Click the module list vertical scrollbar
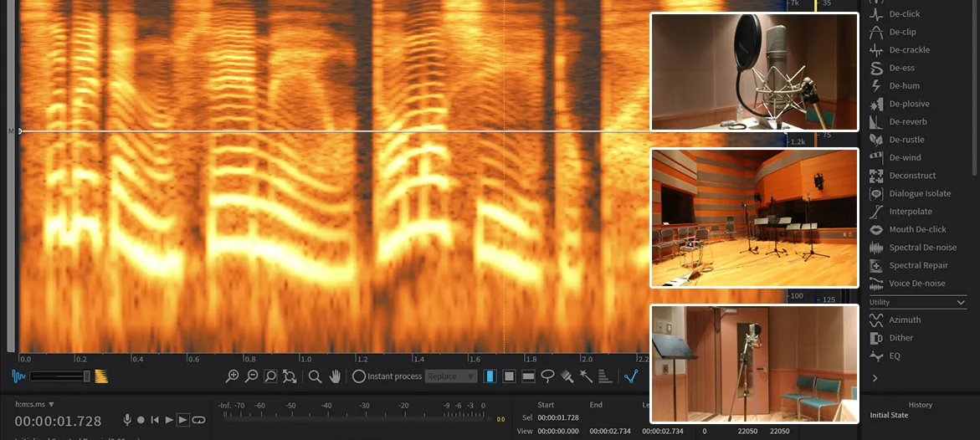 pyautogui.click(x=976, y=88)
